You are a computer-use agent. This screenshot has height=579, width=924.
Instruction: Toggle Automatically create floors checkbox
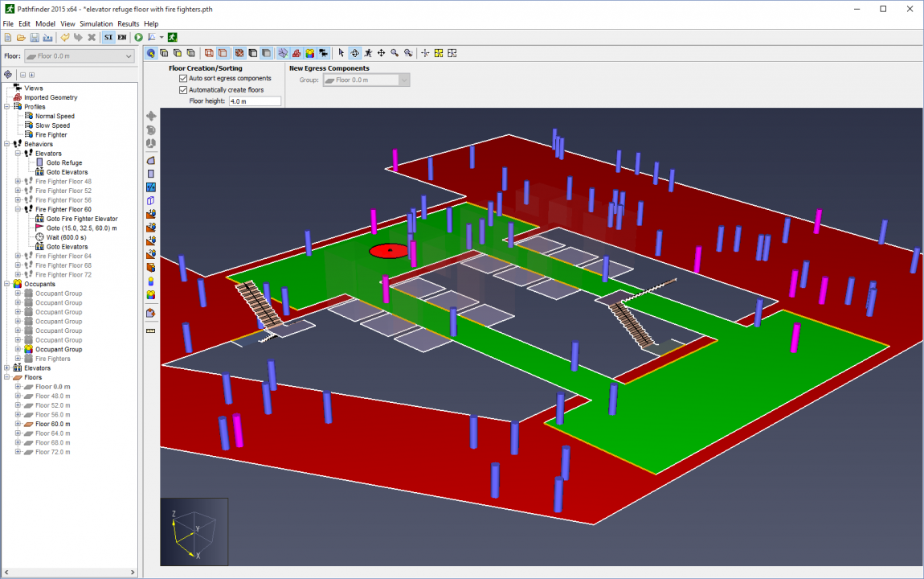(183, 90)
